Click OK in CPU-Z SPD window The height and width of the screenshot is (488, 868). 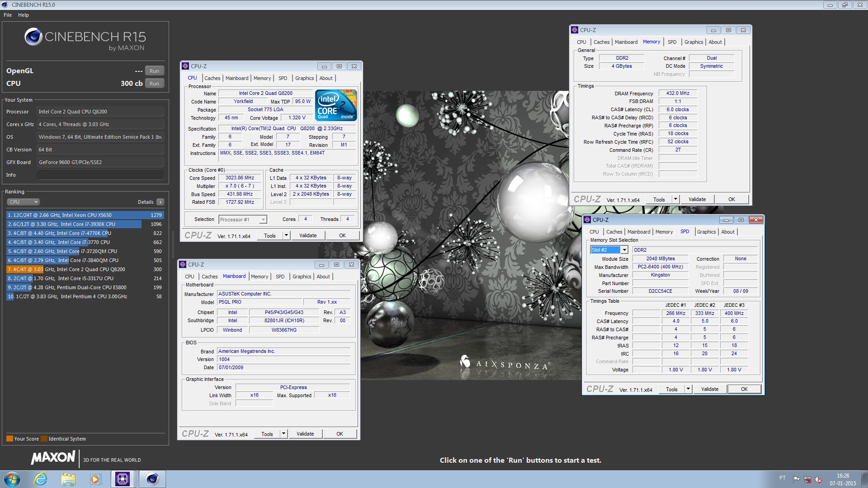point(744,389)
